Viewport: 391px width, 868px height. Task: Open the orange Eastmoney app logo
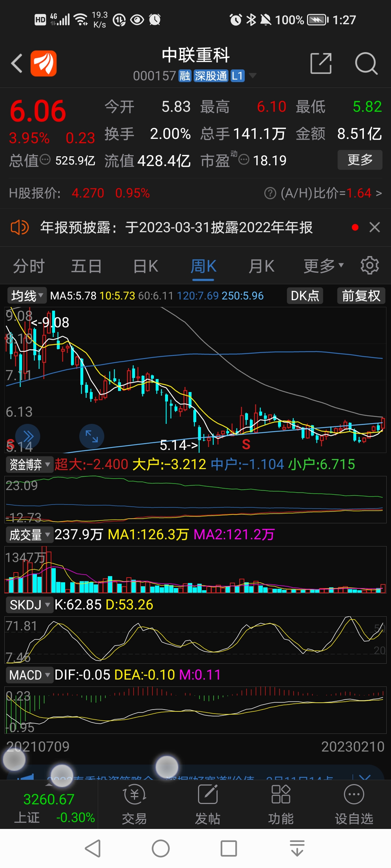click(x=43, y=63)
